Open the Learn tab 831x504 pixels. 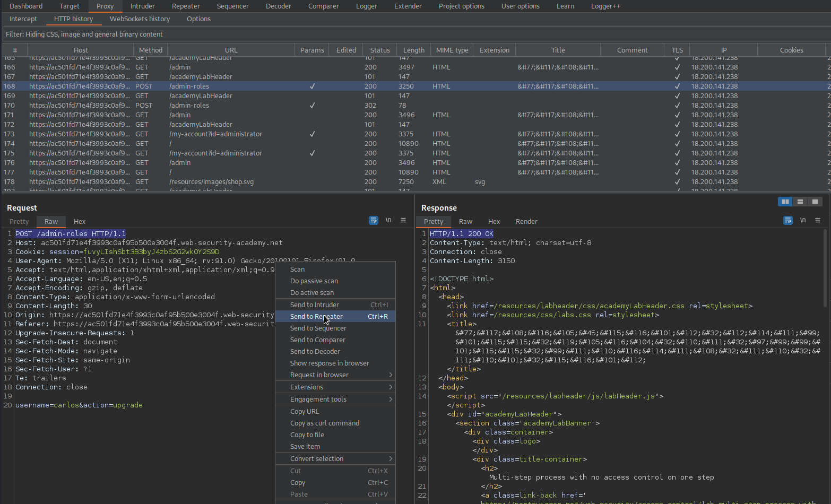click(x=565, y=6)
